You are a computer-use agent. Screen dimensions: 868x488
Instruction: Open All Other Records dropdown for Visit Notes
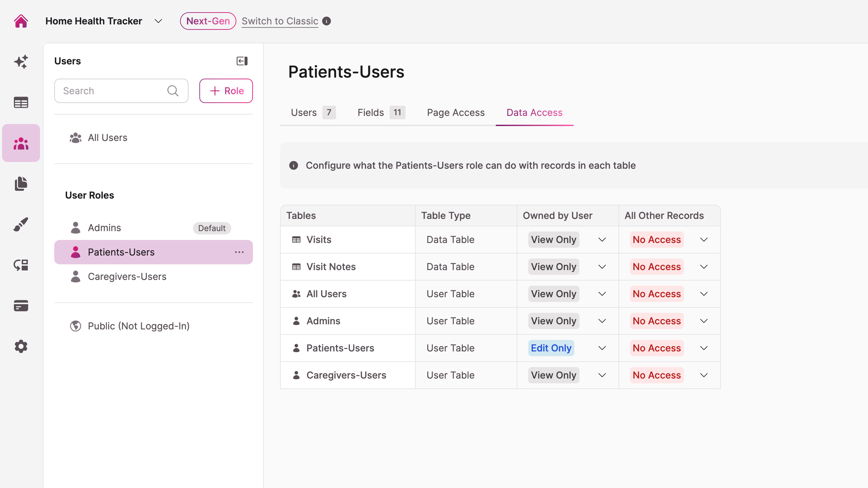pyautogui.click(x=669, y=267)
